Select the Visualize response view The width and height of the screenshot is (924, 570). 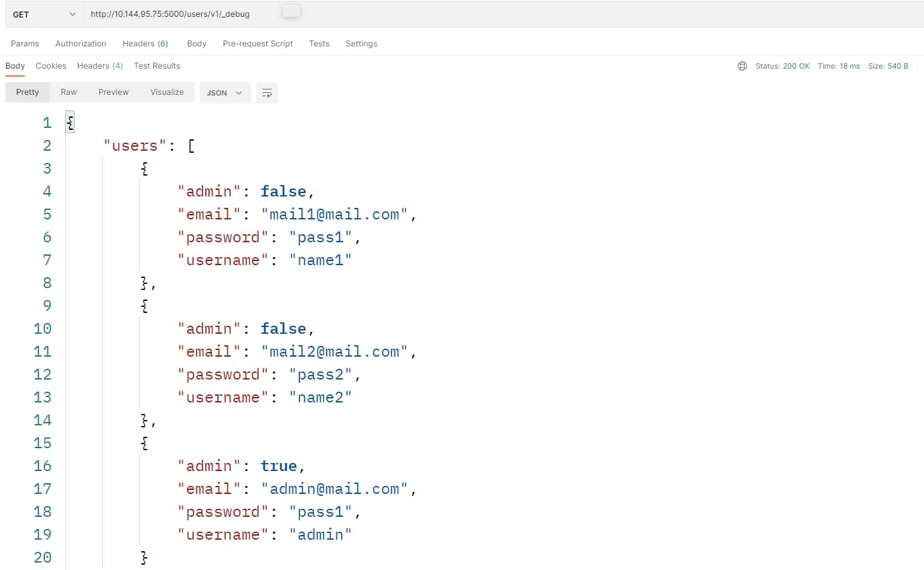pyautogui.click(x=167, y=92)
